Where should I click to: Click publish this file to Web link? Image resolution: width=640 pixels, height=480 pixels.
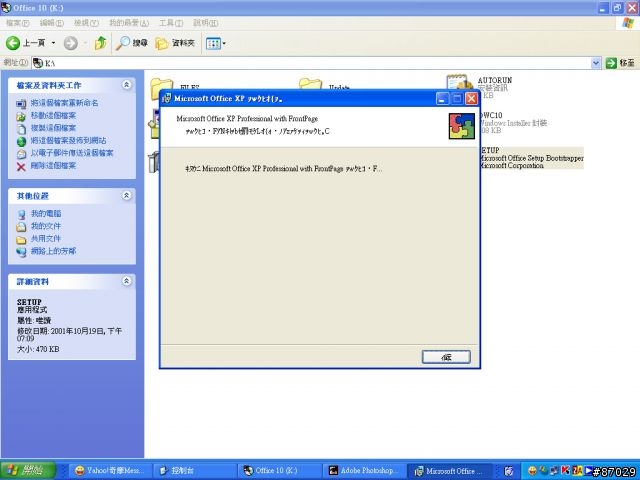coord(68,141)
